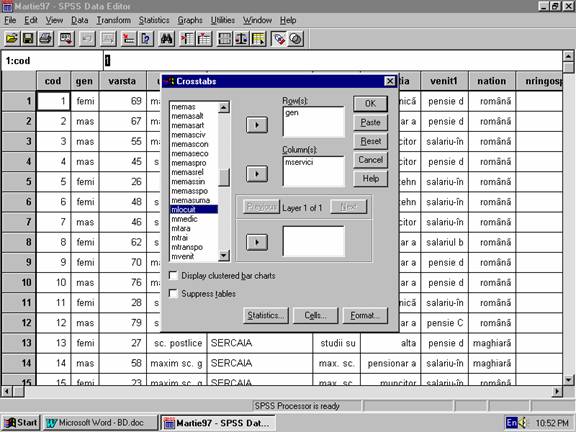Move variable into Layer box with arrow button
Screen dimensions: 576x432
[257, 242]
